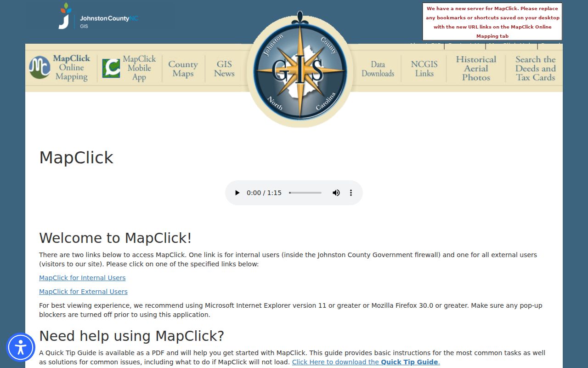Open the audio player more options menu
The width and height of the screenshot is (588, 368).
[351, 193]
